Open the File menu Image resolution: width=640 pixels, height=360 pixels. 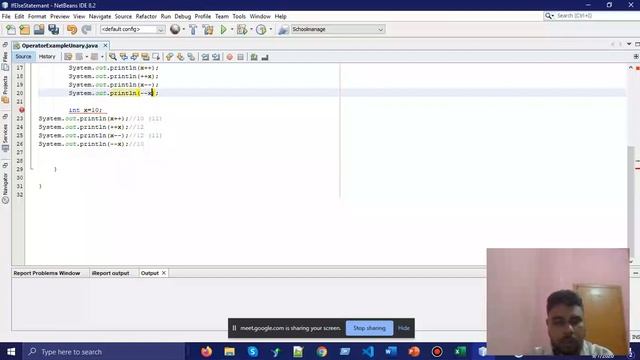(6, 16)
